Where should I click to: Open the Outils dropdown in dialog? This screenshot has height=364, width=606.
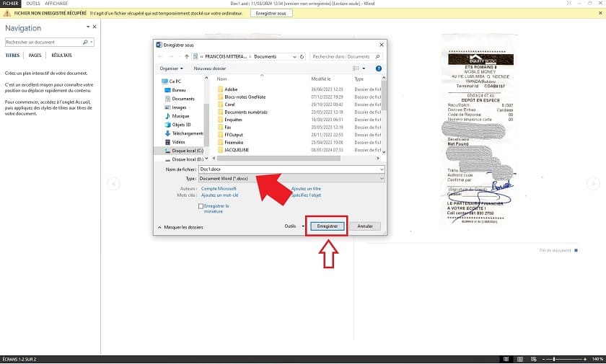tap(292, 226)
